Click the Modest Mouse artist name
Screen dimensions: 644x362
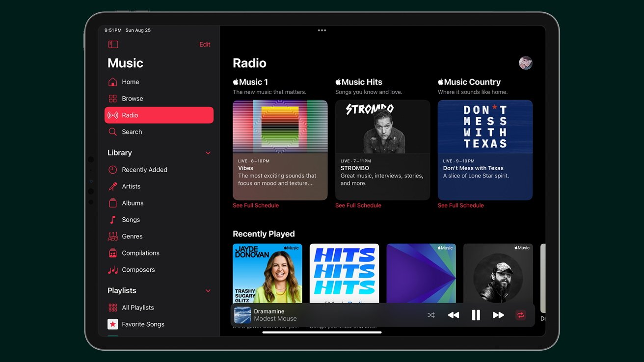point(275,319)
